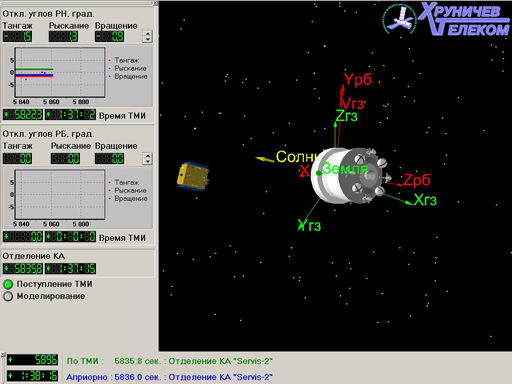Click the Время ТМИ label under PH chart
Viewport: 512px width, 384px height.
coord(122,116)
